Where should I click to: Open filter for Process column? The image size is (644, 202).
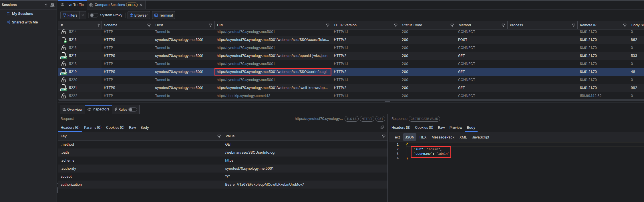pyautogui.click(x=574, y=25)
